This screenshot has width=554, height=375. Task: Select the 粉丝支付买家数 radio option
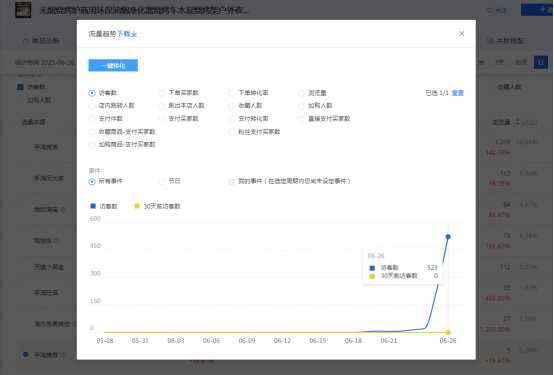[231, 132]
